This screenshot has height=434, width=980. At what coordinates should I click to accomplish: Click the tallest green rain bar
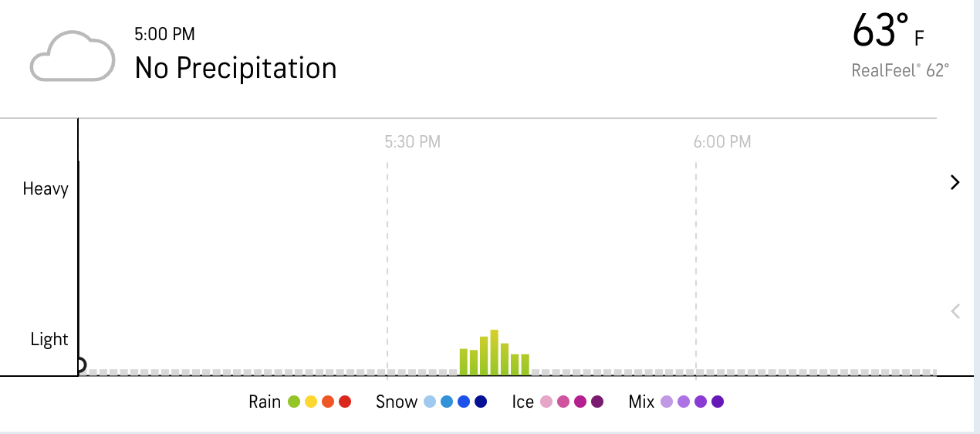(x=494, y=352)
